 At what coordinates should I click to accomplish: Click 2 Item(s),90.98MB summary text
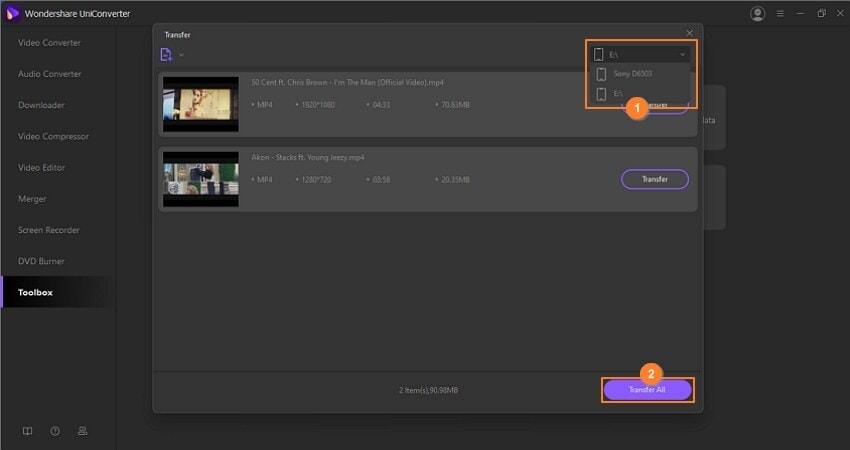coord(428,390)
